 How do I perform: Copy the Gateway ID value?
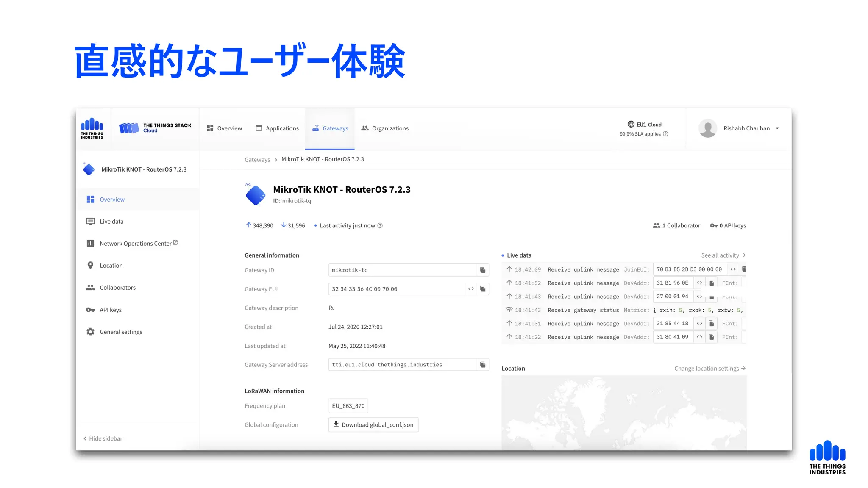point(483,270)
